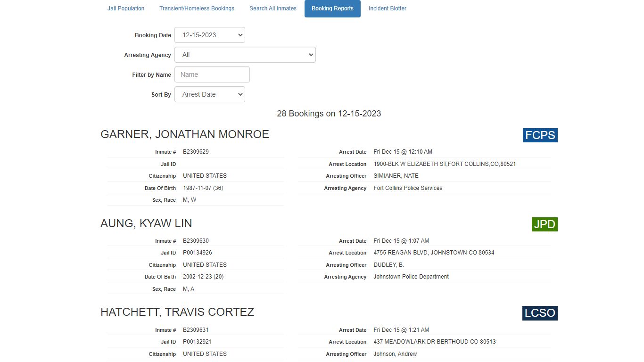Screen dimensions: 644x362
Task: Focus the Filter by Name field
Action: pos(212,74)
